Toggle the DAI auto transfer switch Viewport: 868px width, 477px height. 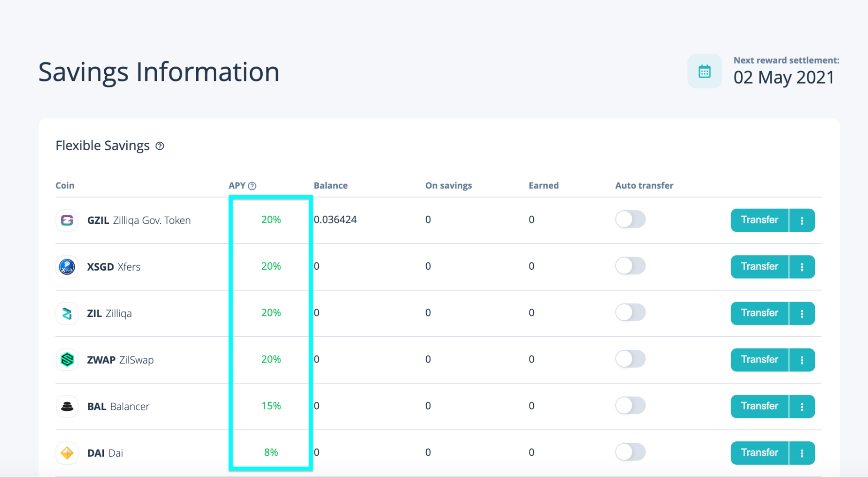pyautogui.click(x=630, y=452)
